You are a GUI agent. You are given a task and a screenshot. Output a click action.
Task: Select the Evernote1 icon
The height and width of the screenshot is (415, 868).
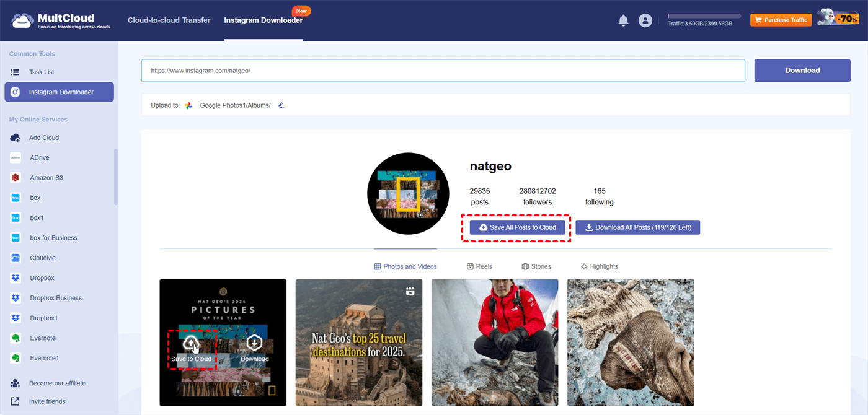(x=15, y=358)
